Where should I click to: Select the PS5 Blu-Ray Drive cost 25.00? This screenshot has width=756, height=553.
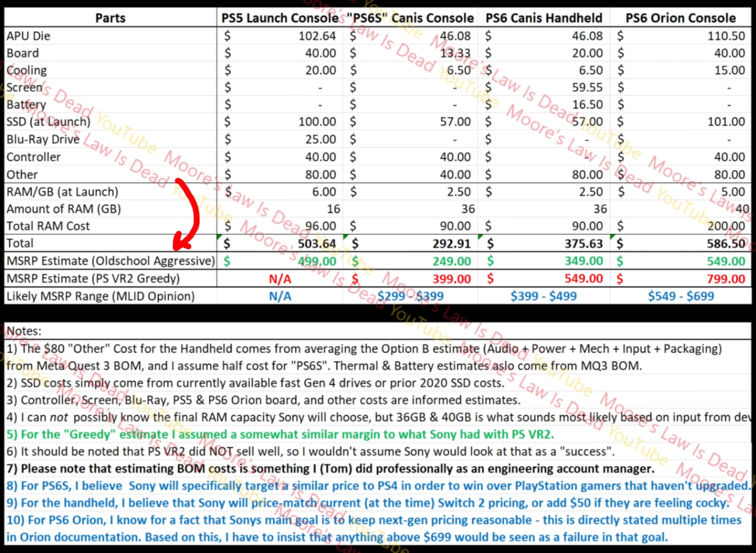tap(321, 139)
